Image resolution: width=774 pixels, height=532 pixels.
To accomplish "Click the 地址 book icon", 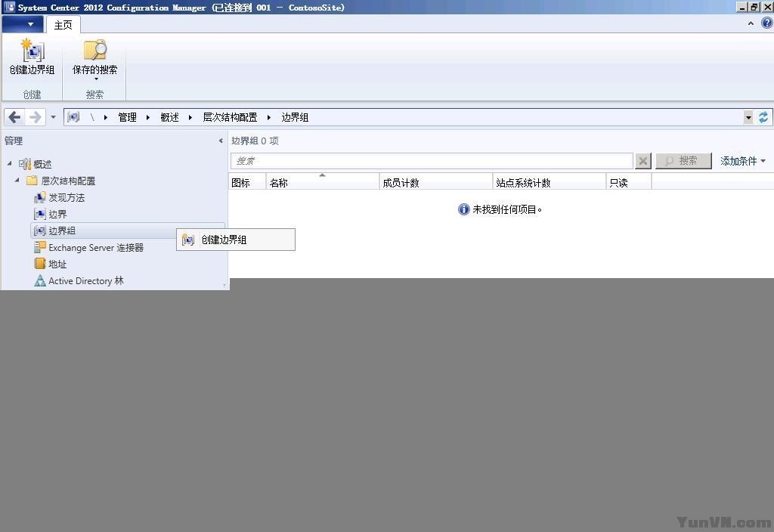I will [x=40, y=264].
